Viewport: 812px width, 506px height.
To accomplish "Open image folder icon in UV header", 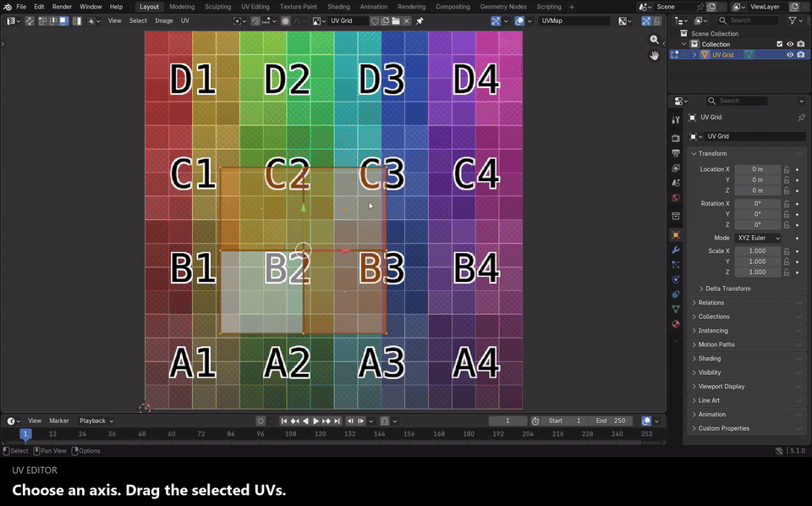I will click(x=396, y=20).
